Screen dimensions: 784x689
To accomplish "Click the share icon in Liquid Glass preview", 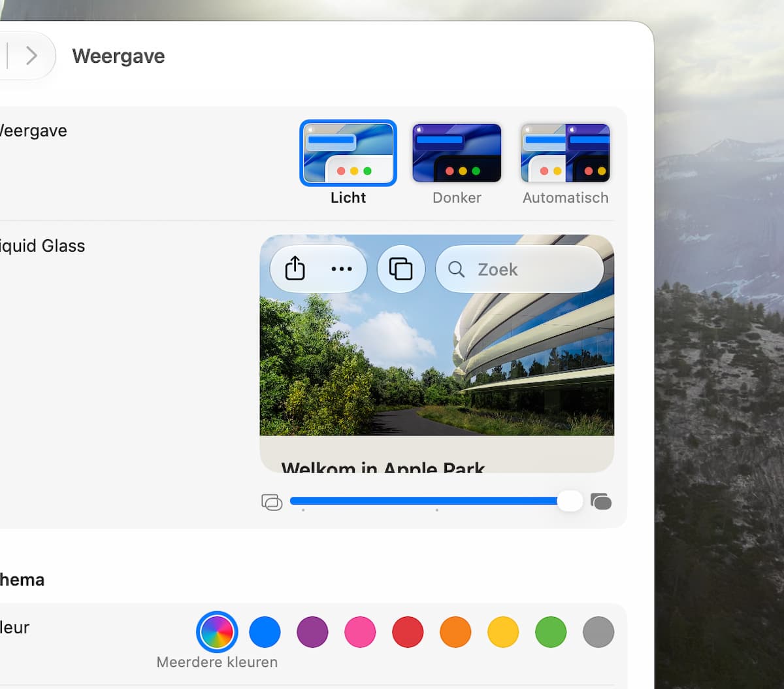I will click(295, 269).
